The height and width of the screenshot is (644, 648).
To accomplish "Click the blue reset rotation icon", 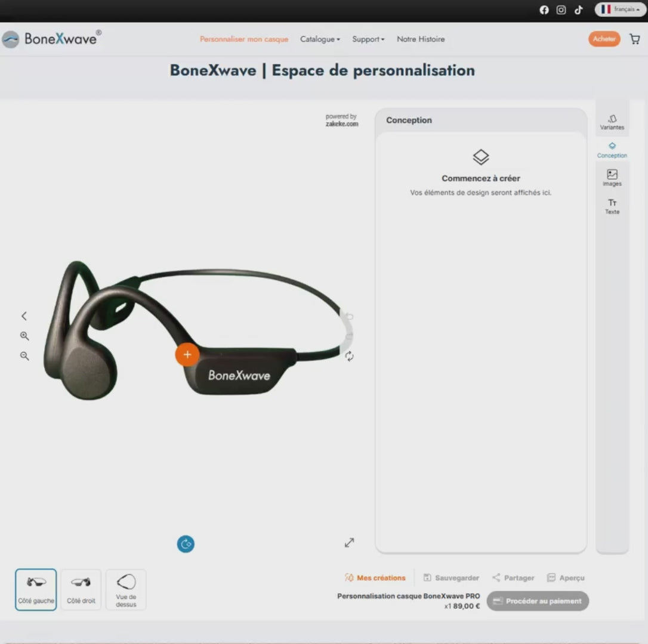I will [186, 544].
